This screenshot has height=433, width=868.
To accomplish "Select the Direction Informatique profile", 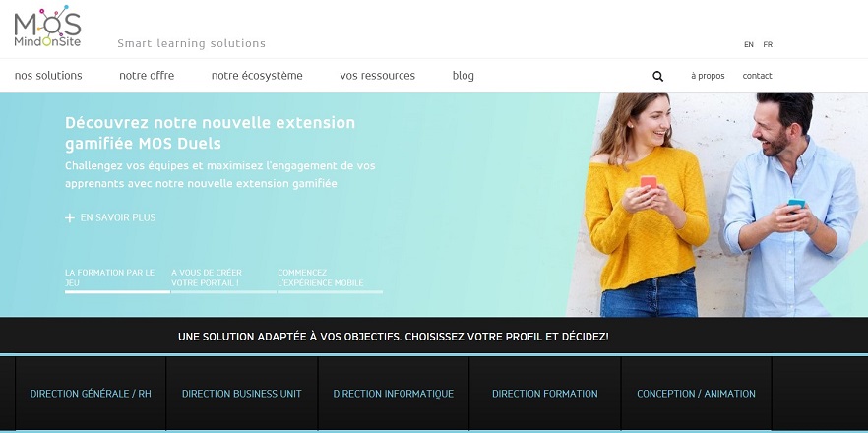I will [394, 394].
